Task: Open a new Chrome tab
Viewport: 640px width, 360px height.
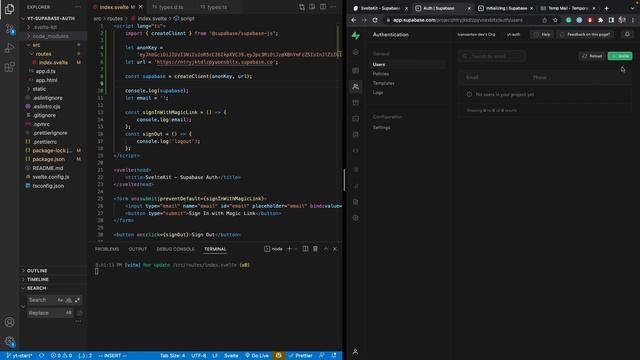Action: point(607,8)
